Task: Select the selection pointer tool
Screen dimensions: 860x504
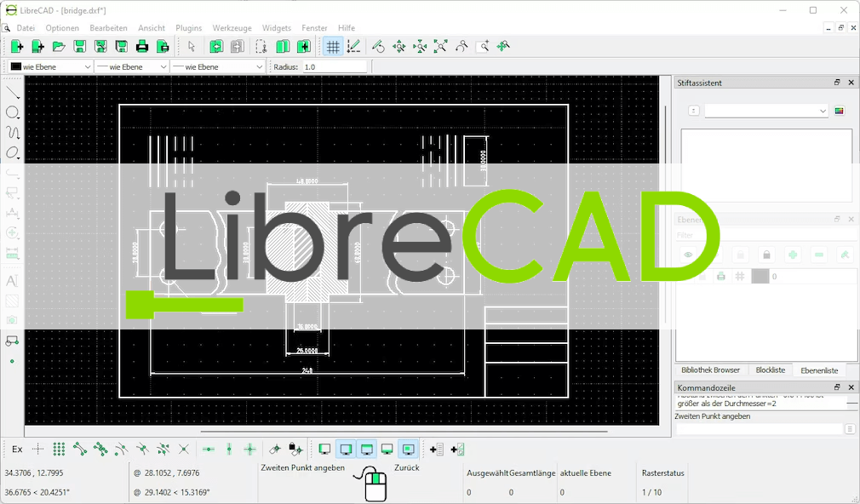Action: pyautogui.click(x=192, y=47)
